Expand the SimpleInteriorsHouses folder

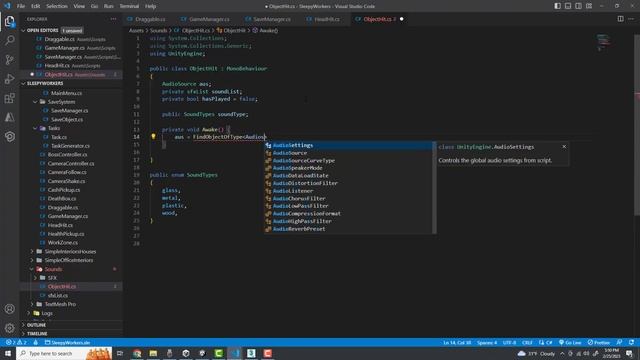(32, 251)
